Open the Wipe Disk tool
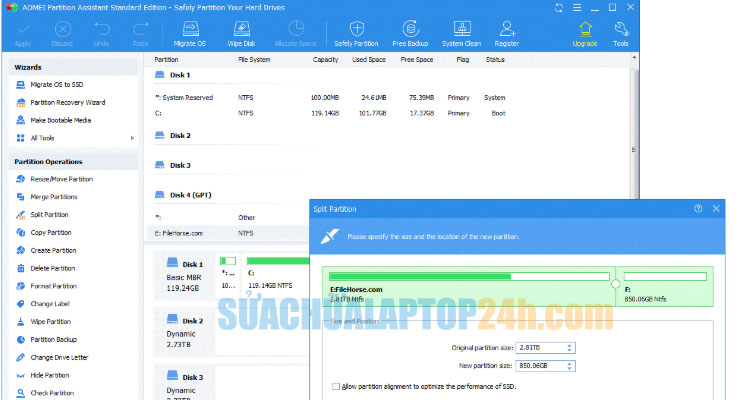Viewport: 750px width, 400px height. (x=242, y=34)
